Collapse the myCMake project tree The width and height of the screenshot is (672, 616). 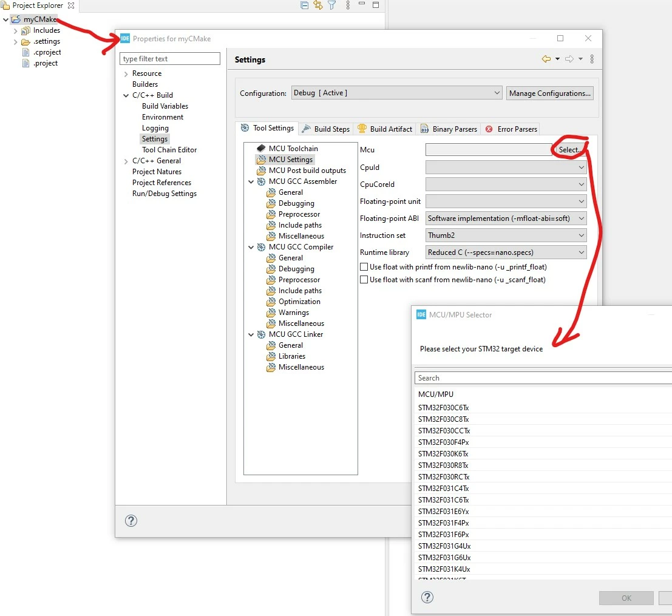(x=5, y=19)
